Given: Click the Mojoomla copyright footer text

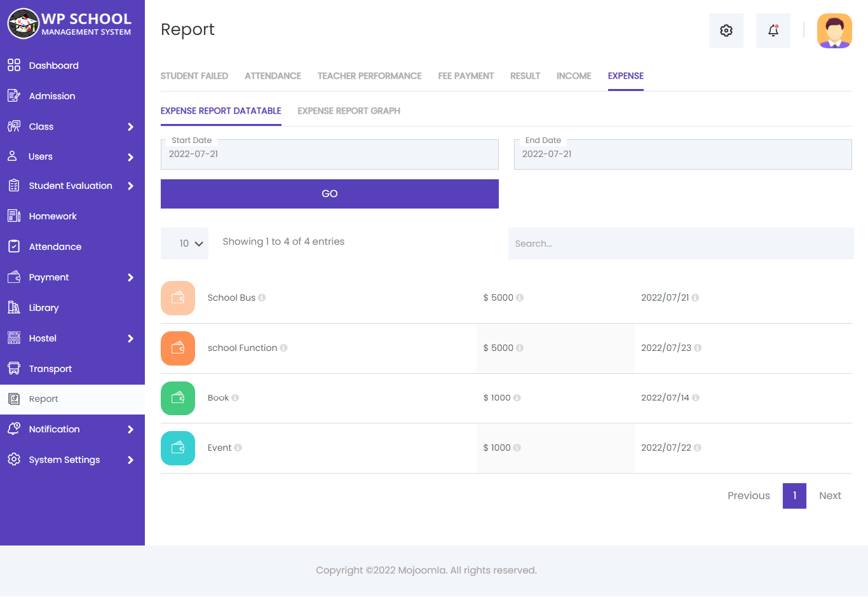Looking at the screenshot, I should [426, 570].
